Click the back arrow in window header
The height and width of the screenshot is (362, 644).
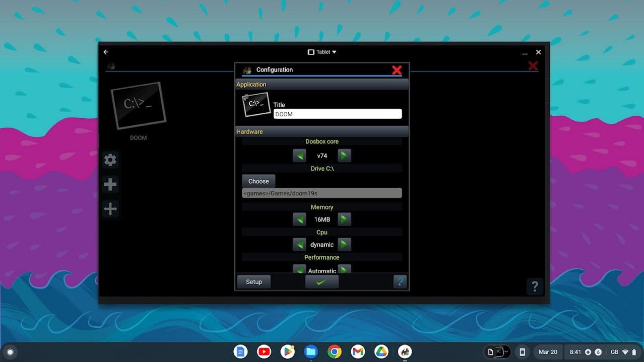pyautogui.click(x=106, y=52)
